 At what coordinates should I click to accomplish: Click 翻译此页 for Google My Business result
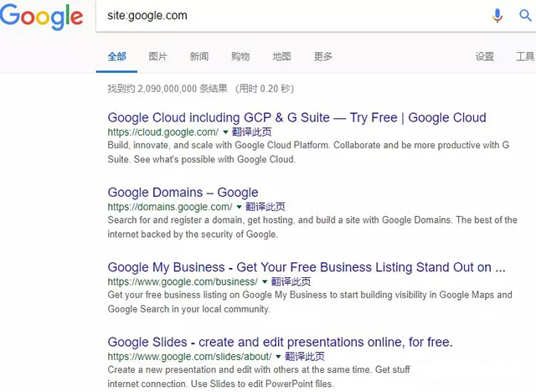coord(291,281)
